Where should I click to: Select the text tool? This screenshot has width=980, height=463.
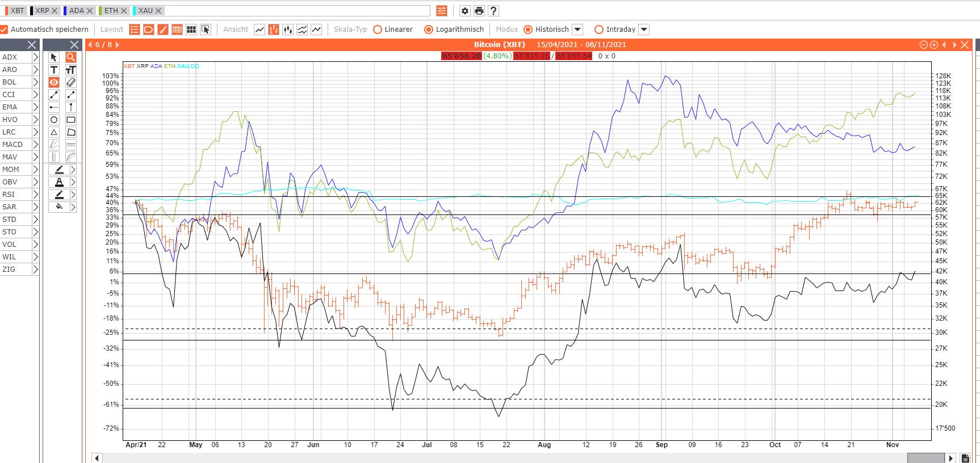(54, 70)
